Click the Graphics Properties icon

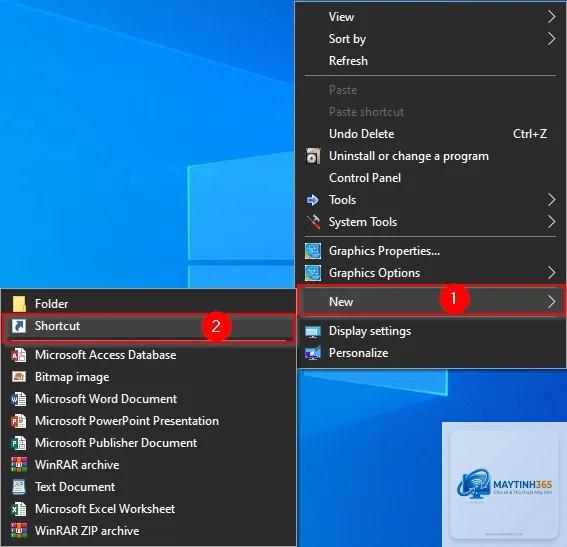tap(313, 251)
